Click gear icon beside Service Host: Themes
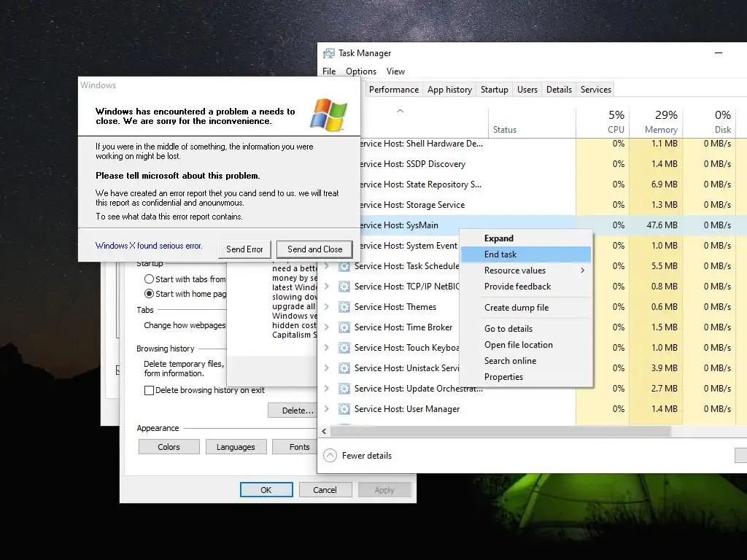Image resolution: width=747 pixels, height=560 pixels. pos(344,307)
